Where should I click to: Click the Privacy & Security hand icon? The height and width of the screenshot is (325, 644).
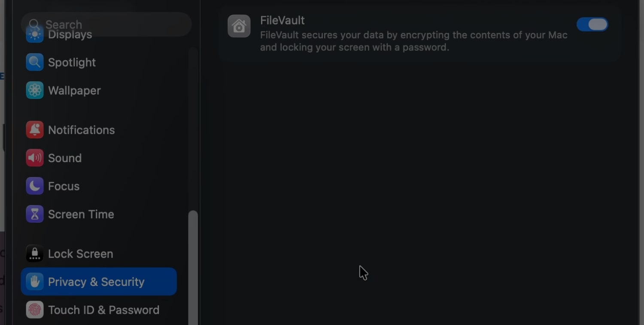35,282
